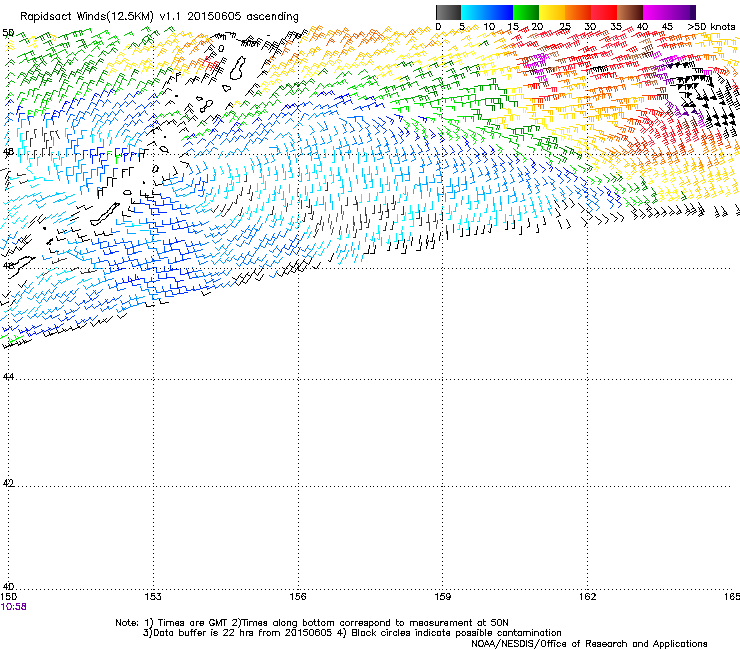This screenshot has height=650, width=740.
Task: Click the latitude label '42'
Action: [x=8, y=483]
